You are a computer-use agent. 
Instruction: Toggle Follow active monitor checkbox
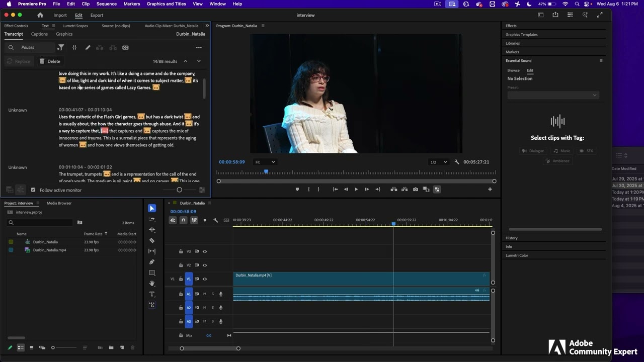pos(33,190)
